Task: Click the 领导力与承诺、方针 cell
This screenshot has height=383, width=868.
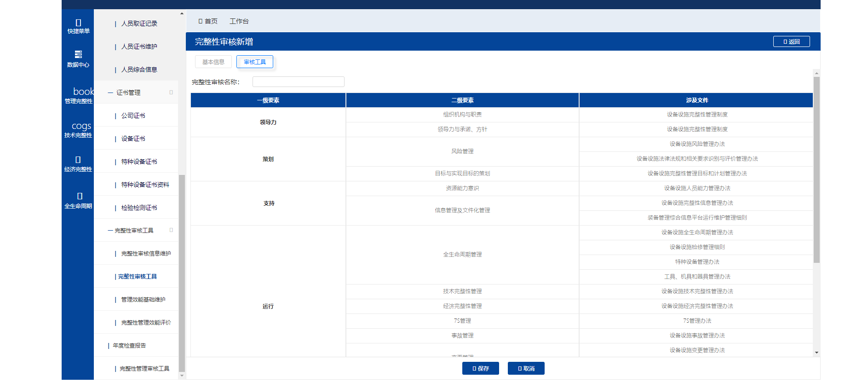Action: pos(462,129)
